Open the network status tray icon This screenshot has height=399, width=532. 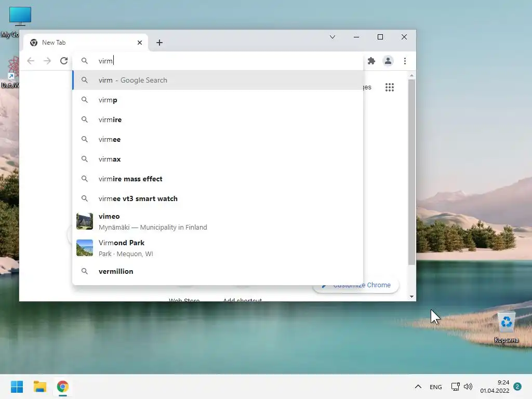pyautogui.click(x=455, y=387)
